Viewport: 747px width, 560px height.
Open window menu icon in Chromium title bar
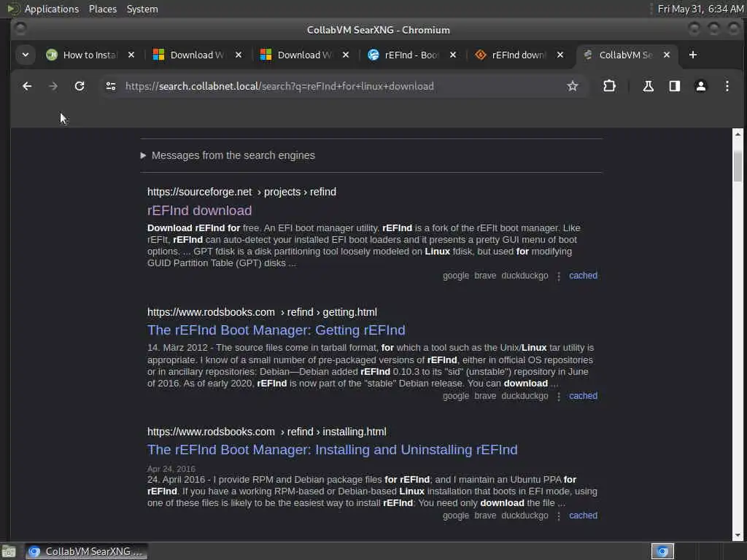tap(20, 29)
